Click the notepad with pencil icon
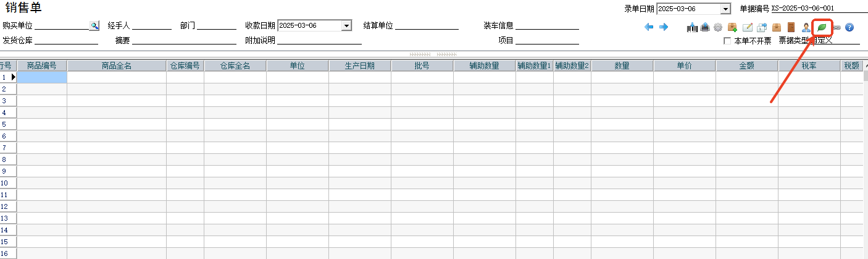 (747, 27)
